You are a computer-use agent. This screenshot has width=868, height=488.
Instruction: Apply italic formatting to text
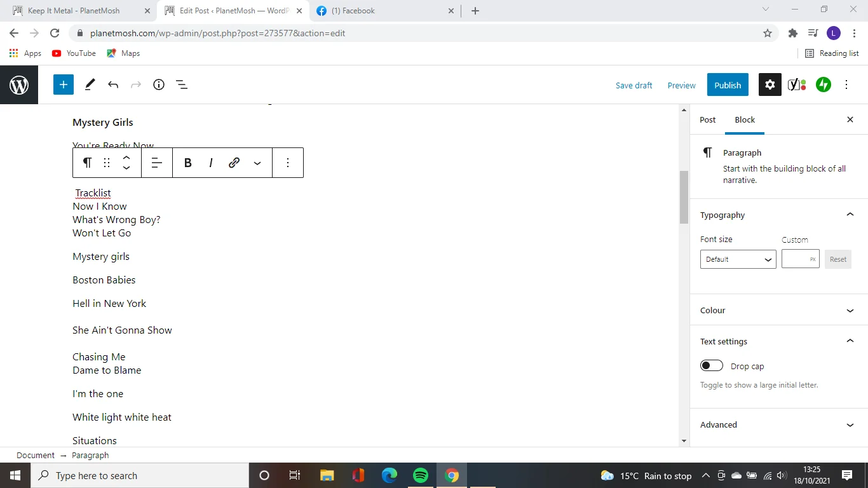coord(210,163)
